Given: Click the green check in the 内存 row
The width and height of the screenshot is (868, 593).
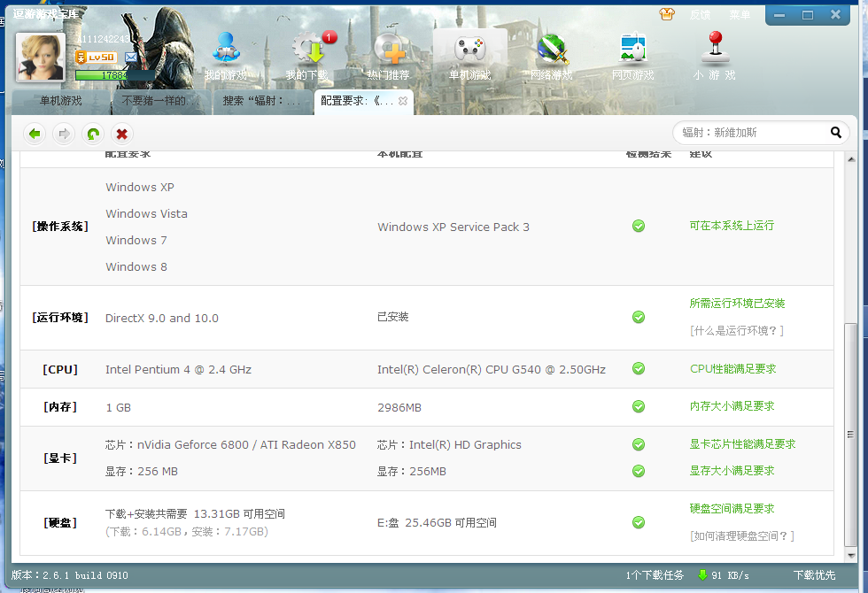Looking at the screenshot, I should coord(639,406).
